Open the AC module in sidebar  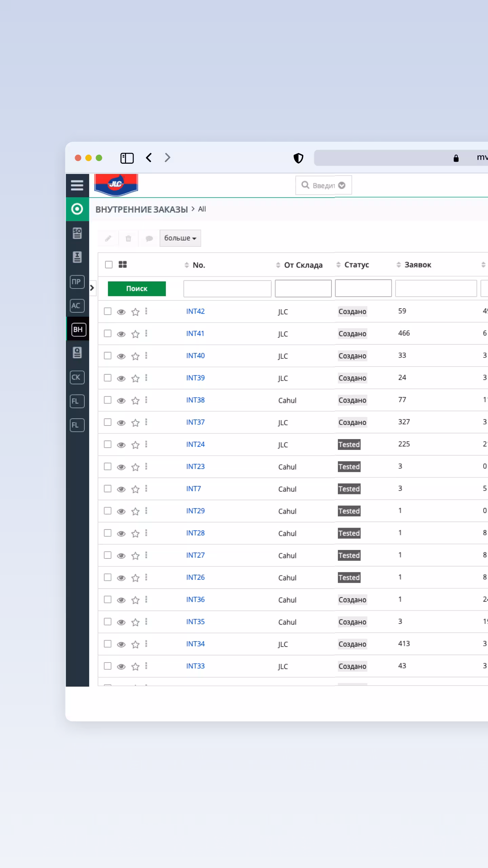(x=77, y=305)
